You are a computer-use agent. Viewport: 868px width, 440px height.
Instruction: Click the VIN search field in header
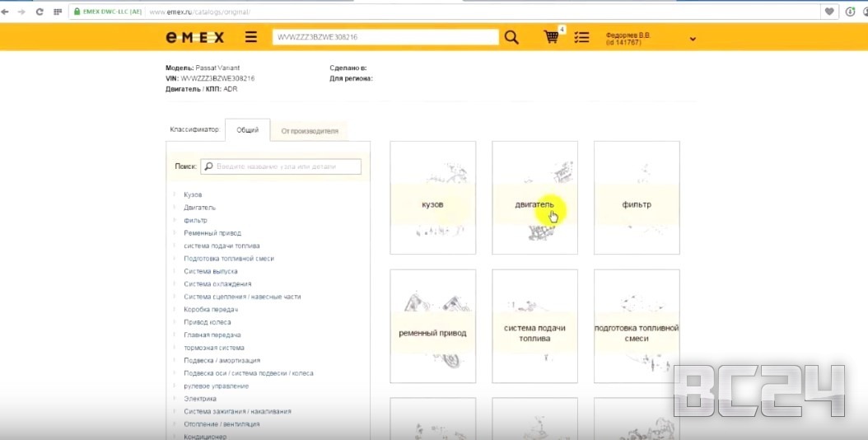pyautogui.click(x=385, y=37)
